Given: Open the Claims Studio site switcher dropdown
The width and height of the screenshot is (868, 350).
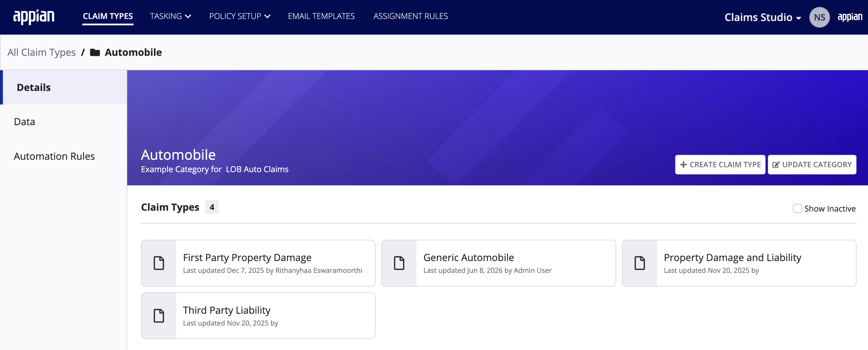Looking at the screenshot, I should (x=763, y=17).
